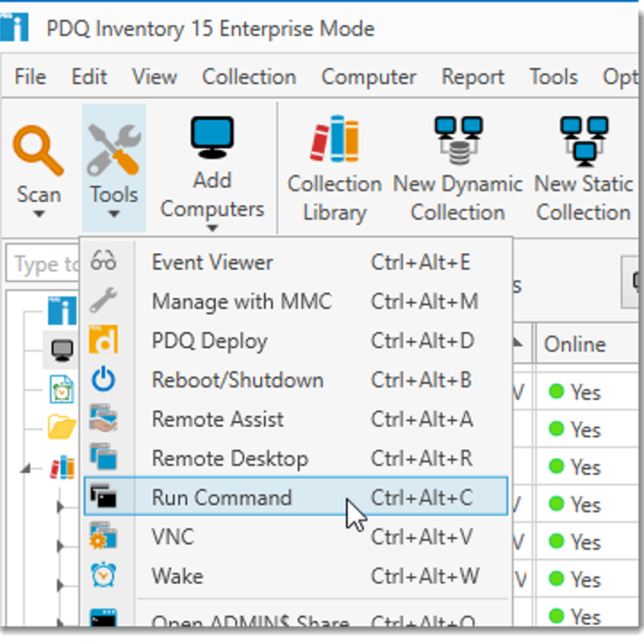Open the File menu
This screenshot has height=644, width=644.
point(30,77)
